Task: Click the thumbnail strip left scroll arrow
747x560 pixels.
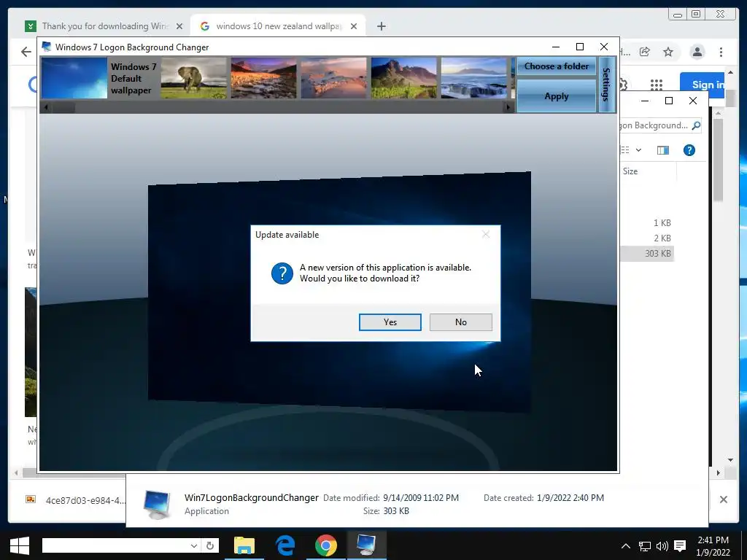Action: click(46, 108)
